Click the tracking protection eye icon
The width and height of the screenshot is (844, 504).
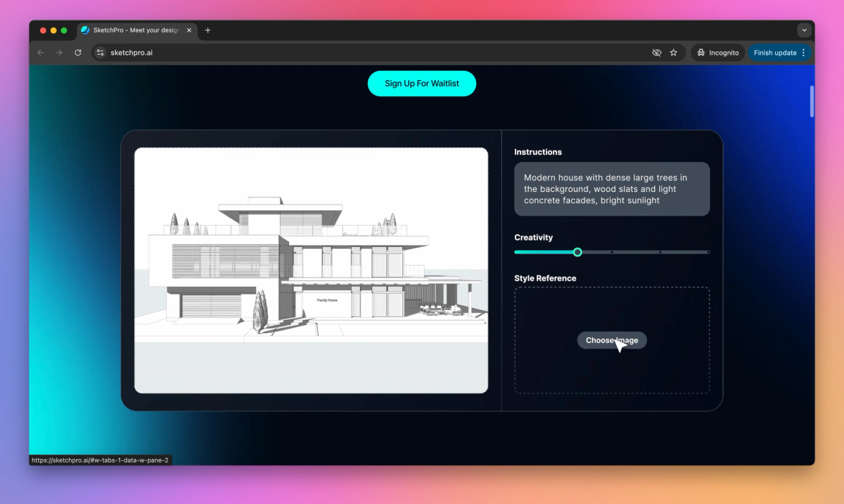657,53
